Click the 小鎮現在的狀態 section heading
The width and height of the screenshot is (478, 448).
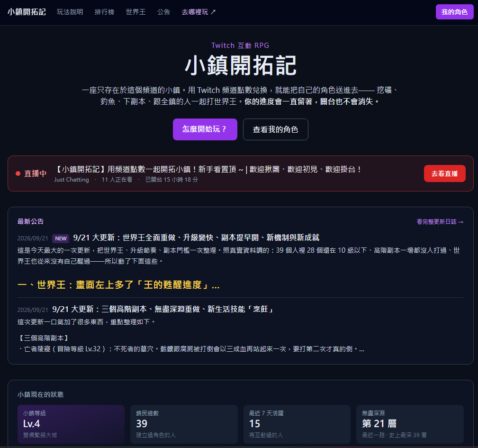pos(41,394)
